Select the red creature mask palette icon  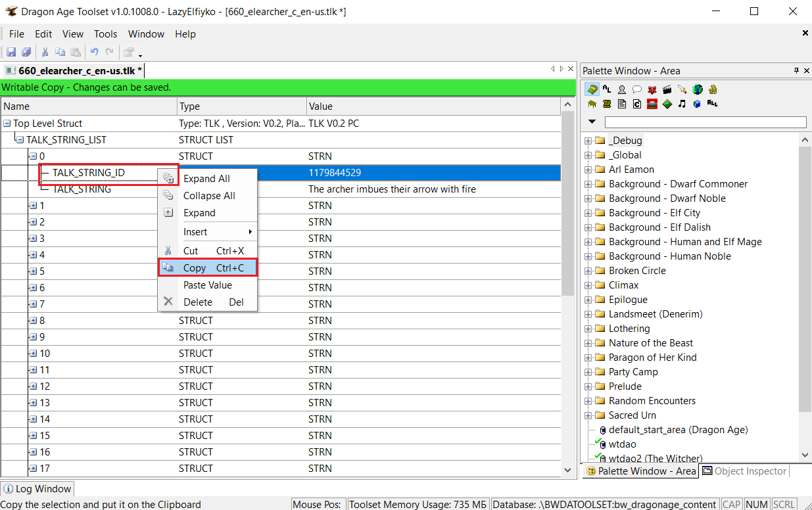(652, 89)
